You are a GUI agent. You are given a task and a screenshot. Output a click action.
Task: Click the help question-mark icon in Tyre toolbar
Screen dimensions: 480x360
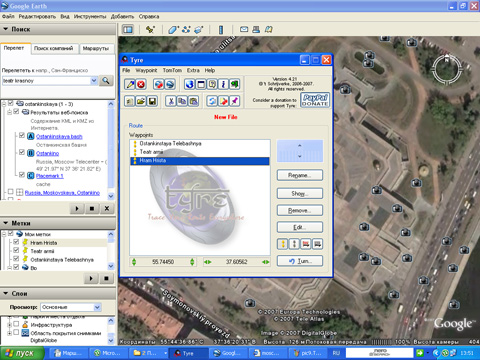point(212,84)
